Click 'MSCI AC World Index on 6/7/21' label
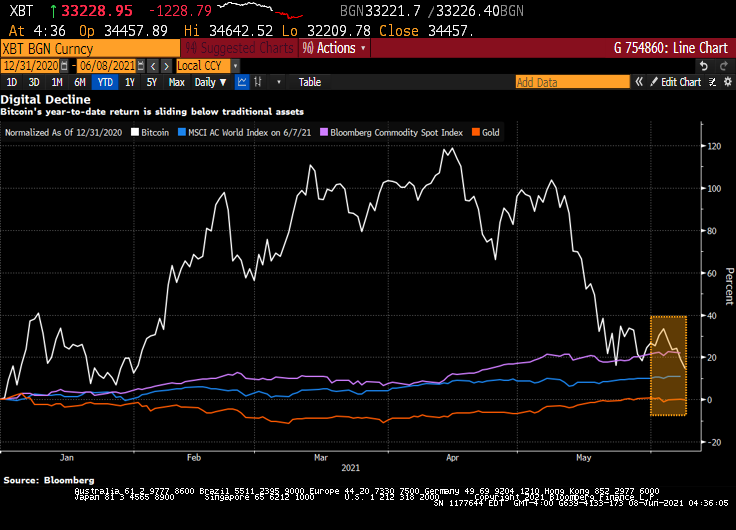This screenshot has height=530, width=736. (249, 132)
